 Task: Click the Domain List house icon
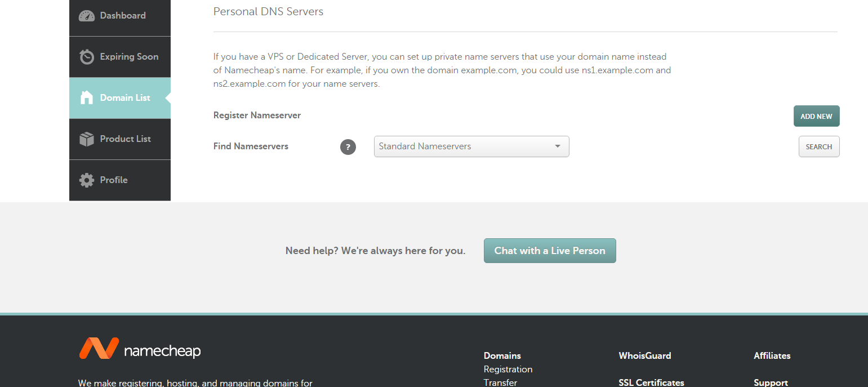click(87, 97)
